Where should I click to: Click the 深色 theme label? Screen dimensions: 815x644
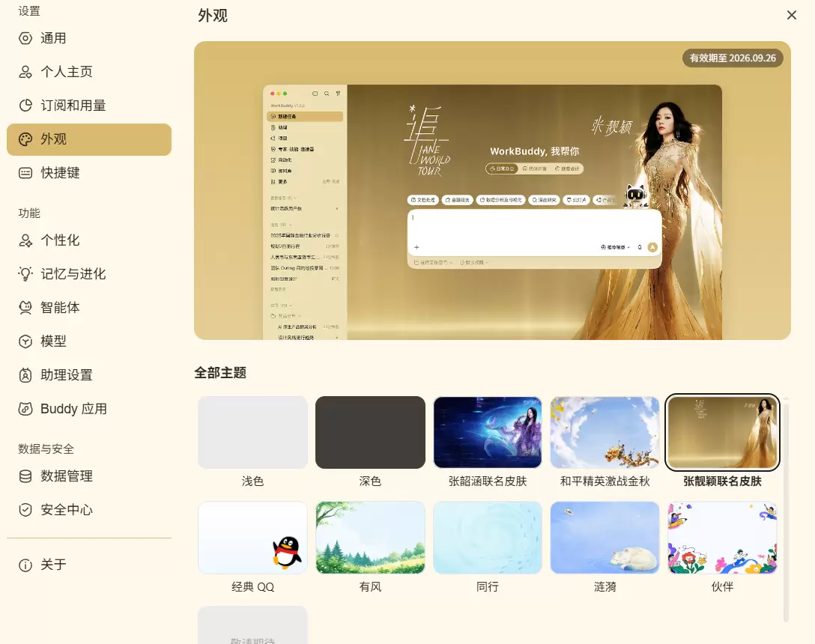pyautogui.click(x=370, y=482)
